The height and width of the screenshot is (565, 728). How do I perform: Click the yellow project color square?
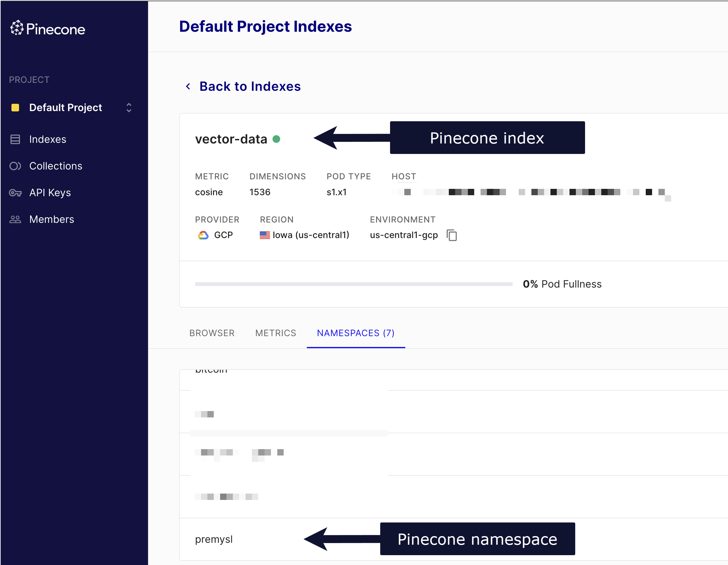15,108
